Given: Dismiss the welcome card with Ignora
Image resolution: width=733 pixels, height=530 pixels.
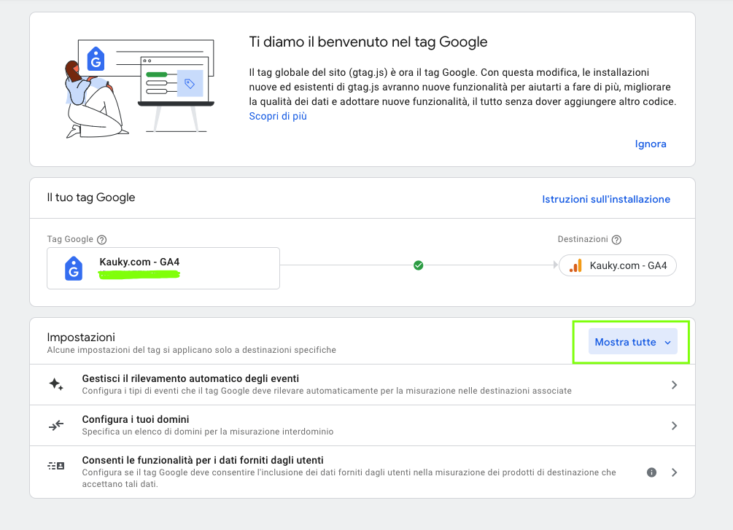Looking at the screenshot, I should (x=650, y=144).
